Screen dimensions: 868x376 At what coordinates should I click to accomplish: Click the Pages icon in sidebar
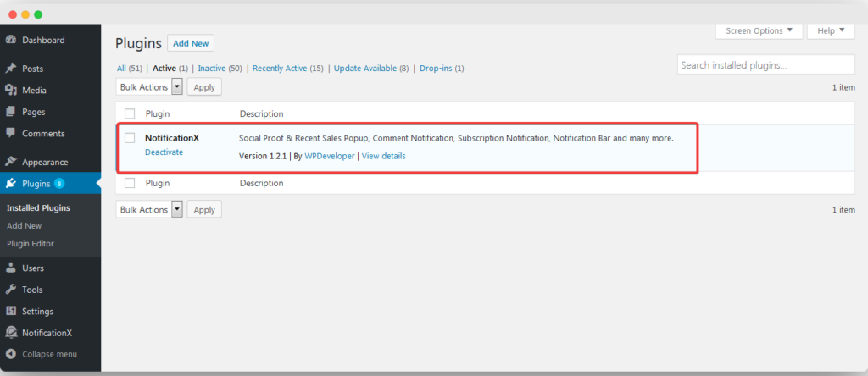pos(11,112)
